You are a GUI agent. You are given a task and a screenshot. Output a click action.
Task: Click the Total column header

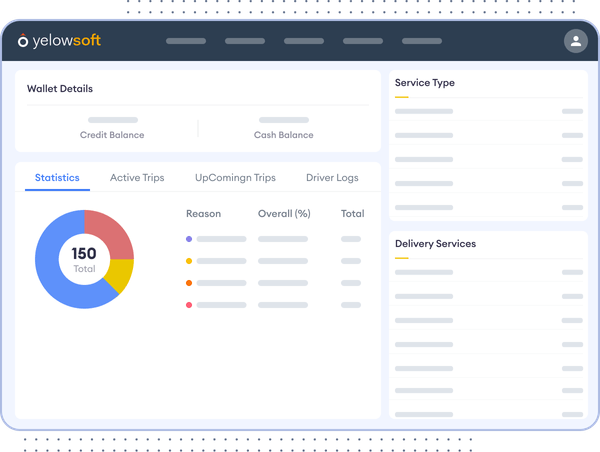pyautogui.click(x=352, y=214)
